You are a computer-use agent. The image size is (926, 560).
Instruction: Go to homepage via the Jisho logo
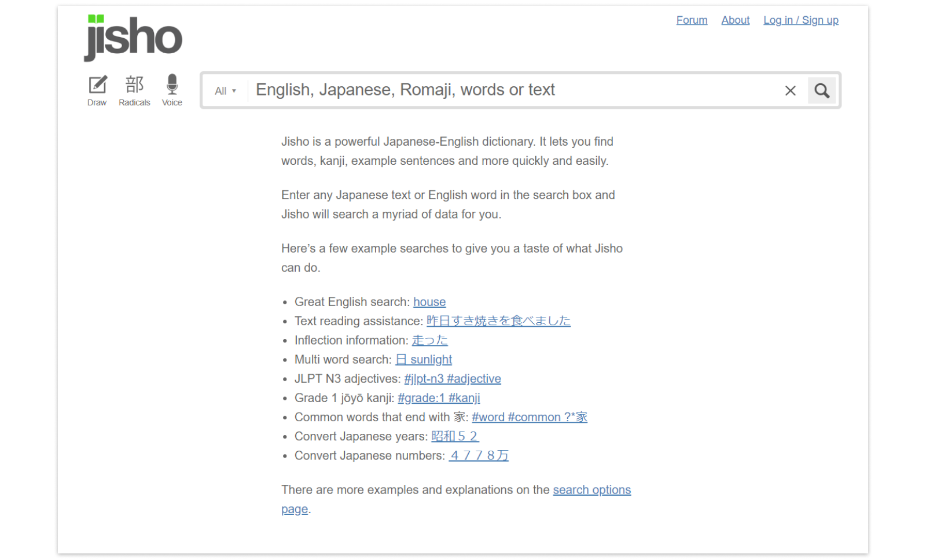(x=133, y=38)
